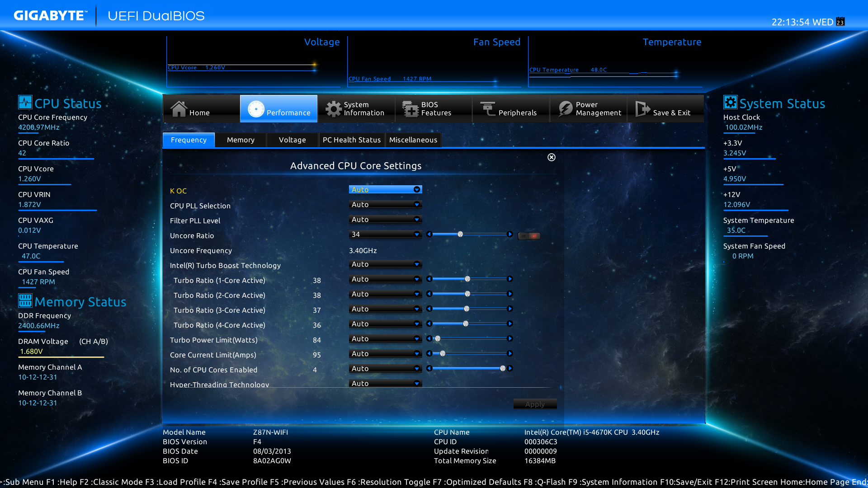Open the Power Management menu
Image resolution: width=868 pixels, height=488 pixels.
click(x=588, y=109)
